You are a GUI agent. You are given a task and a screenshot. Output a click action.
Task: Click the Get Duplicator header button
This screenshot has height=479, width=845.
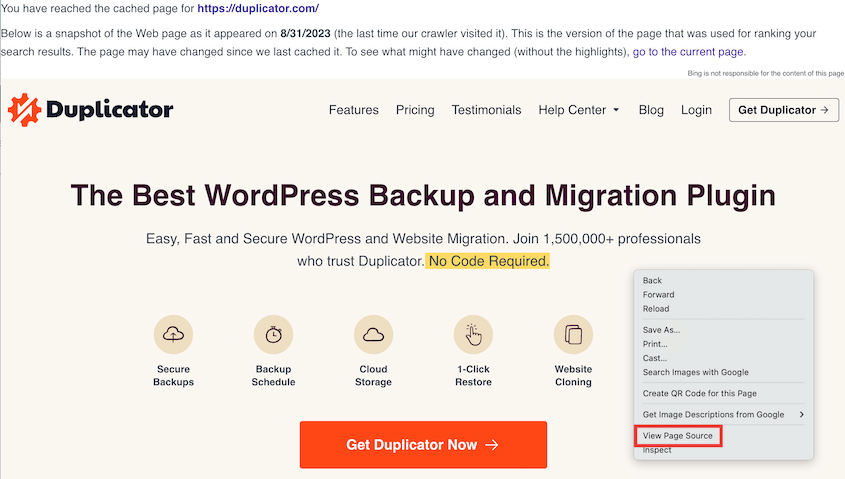tap(784, 110)
